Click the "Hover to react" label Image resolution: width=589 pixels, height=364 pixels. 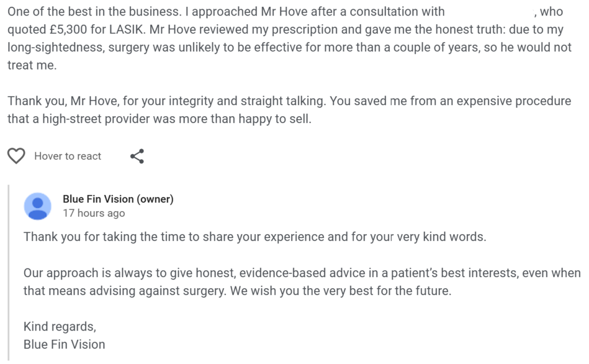coord(67,156)
